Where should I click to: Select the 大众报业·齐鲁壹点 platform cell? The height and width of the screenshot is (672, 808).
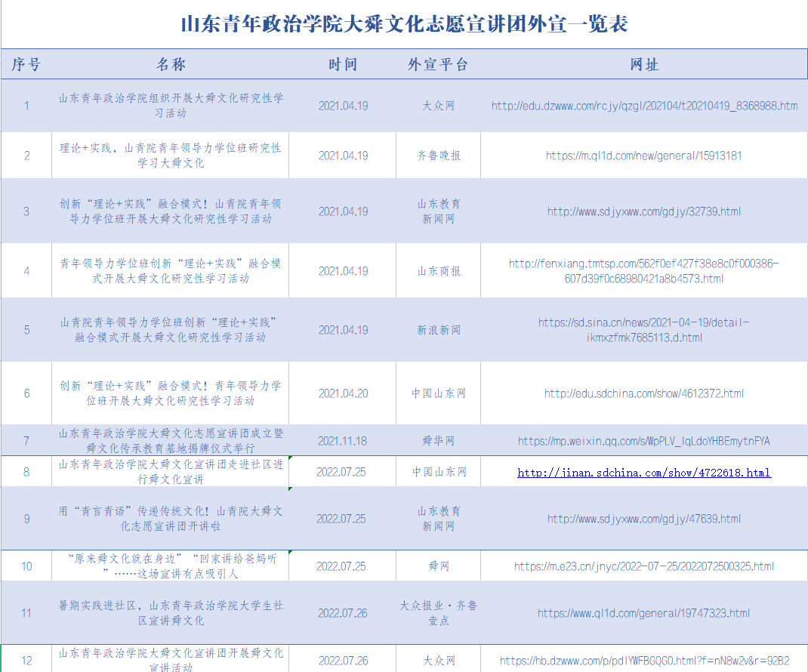click(x=438, y=613)
